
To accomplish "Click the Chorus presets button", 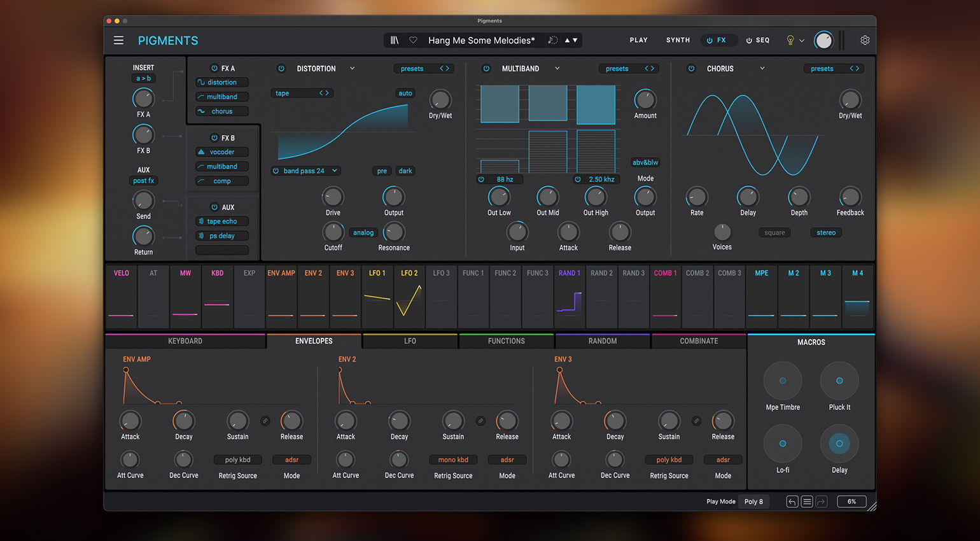I will [x=822, y=69].
